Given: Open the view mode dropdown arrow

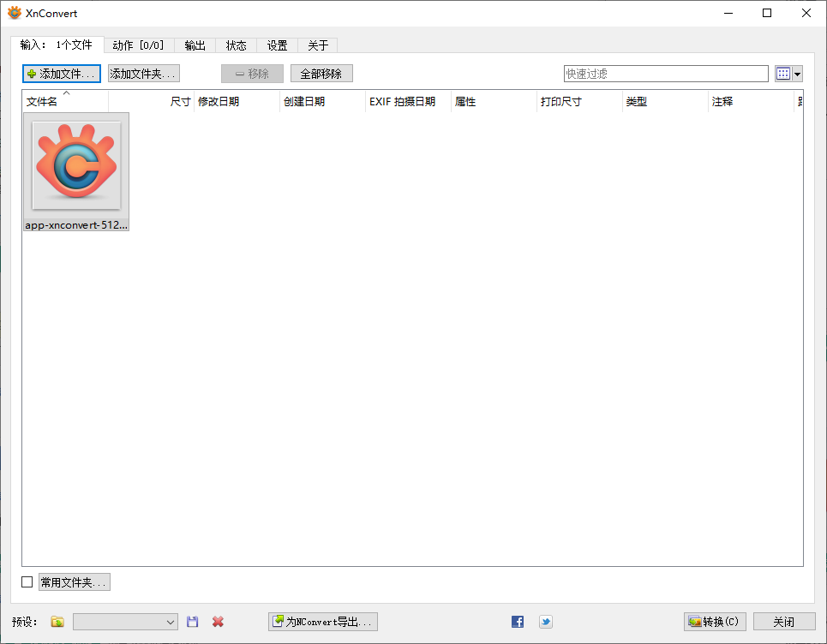Looking at the screenshot, I should [x=799, y=74].
